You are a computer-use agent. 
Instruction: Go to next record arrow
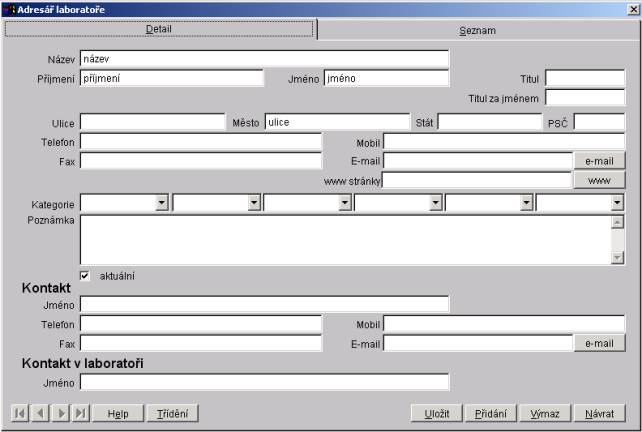point(60,413)
